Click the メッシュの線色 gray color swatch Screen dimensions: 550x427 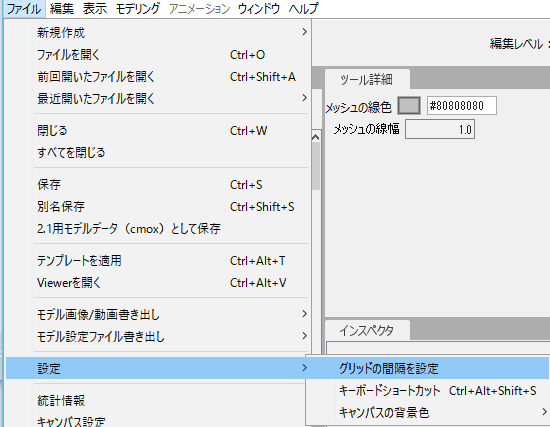[x=409, y=106]
